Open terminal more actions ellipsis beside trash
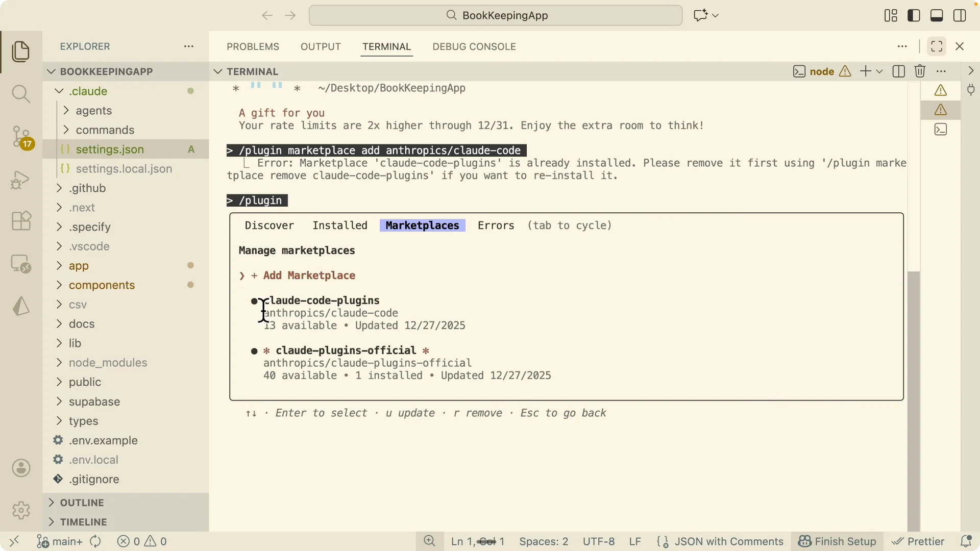 click(941, 71)
